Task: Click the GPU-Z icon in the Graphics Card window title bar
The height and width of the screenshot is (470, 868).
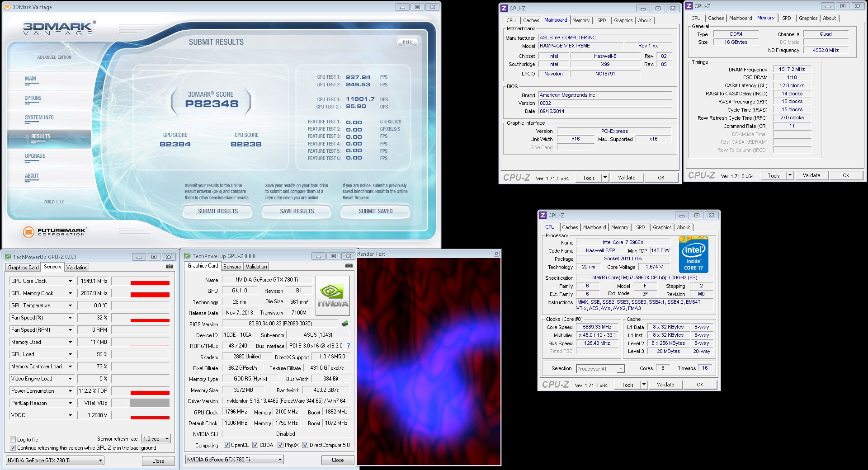Action: pos(188,256)
